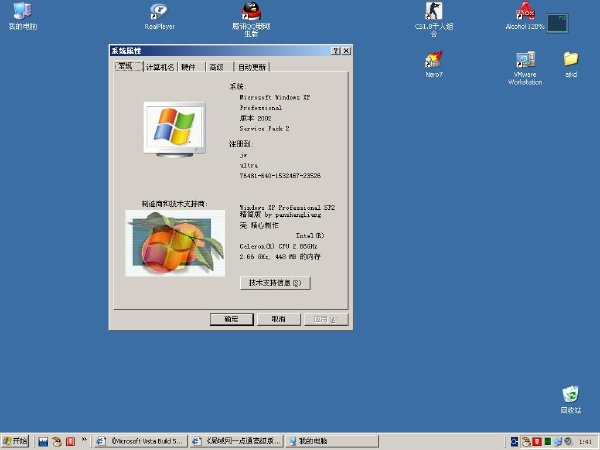Click the 取消 (Cancel) button
Viewport: 600px width, 450px height.
279,319
